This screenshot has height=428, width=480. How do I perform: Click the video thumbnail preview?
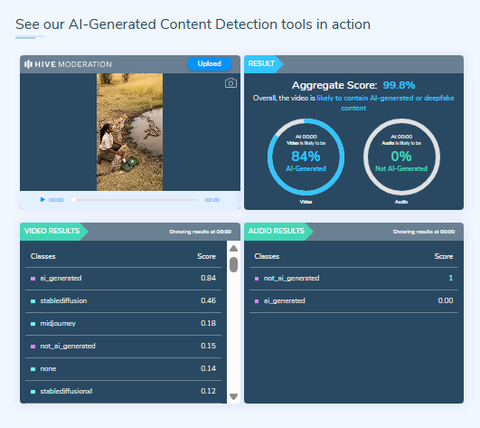pyautogui.click(x=130, y=132)
